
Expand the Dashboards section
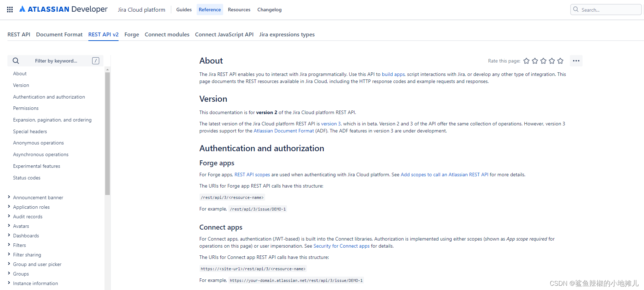click(9, 235)
